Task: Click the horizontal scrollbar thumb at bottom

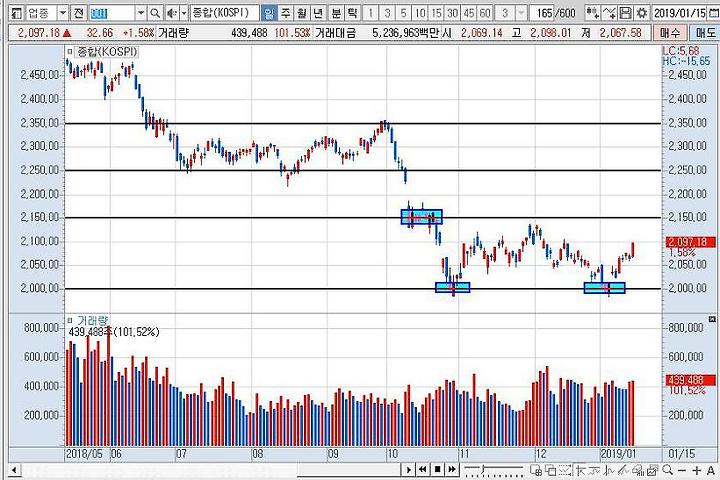Action: pyautogui.click(x=349, y=470)
